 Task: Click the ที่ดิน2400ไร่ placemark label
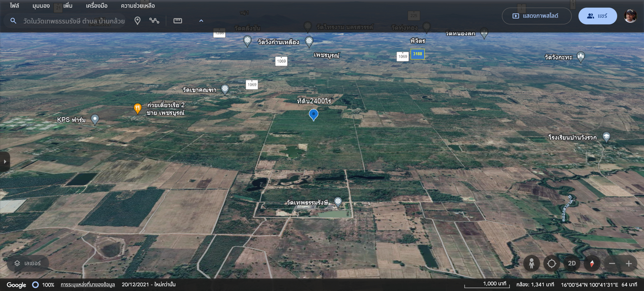[x=314, y=101]
